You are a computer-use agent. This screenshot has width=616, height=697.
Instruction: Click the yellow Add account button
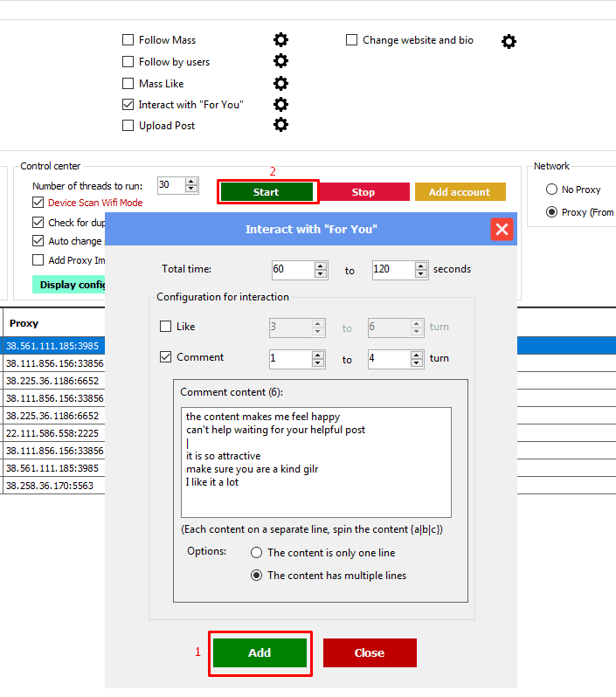(x=459, y=192)
